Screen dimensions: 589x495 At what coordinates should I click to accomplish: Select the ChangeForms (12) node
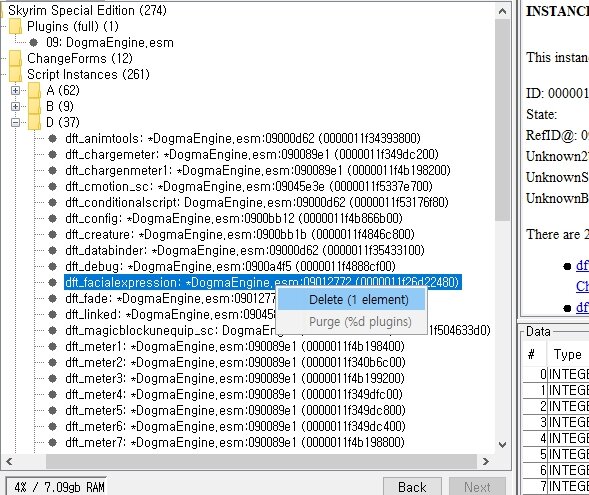point(80,59)
